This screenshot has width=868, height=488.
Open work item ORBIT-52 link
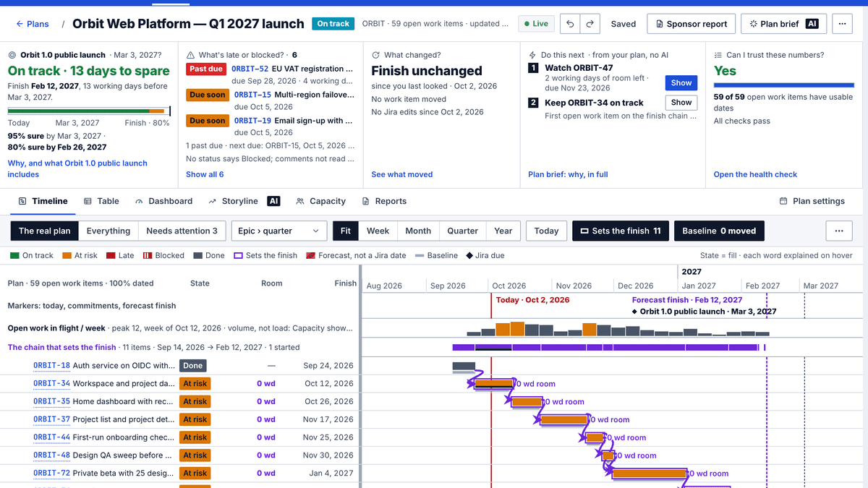(250, 69)
